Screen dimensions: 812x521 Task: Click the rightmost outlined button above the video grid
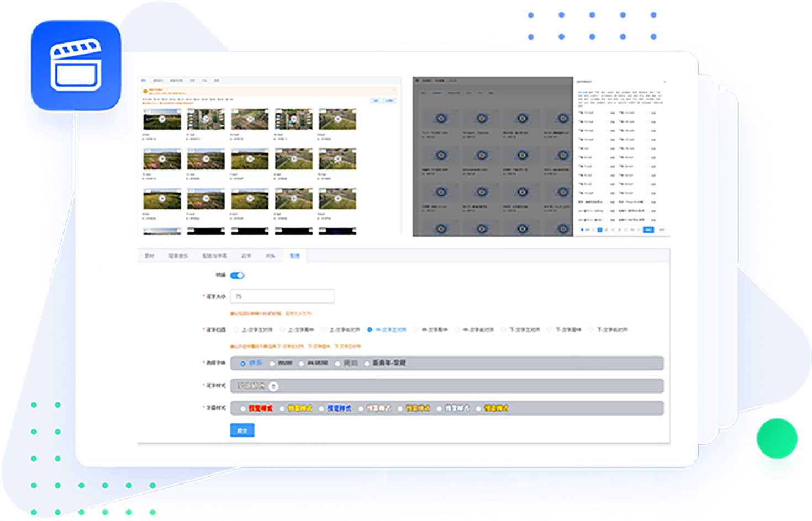click(389, 101)
